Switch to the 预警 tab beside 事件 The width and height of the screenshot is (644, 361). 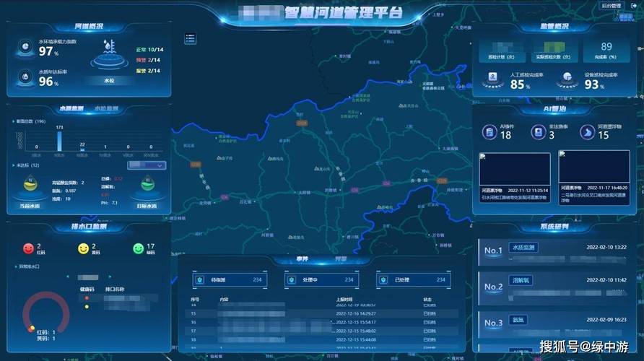341,258
